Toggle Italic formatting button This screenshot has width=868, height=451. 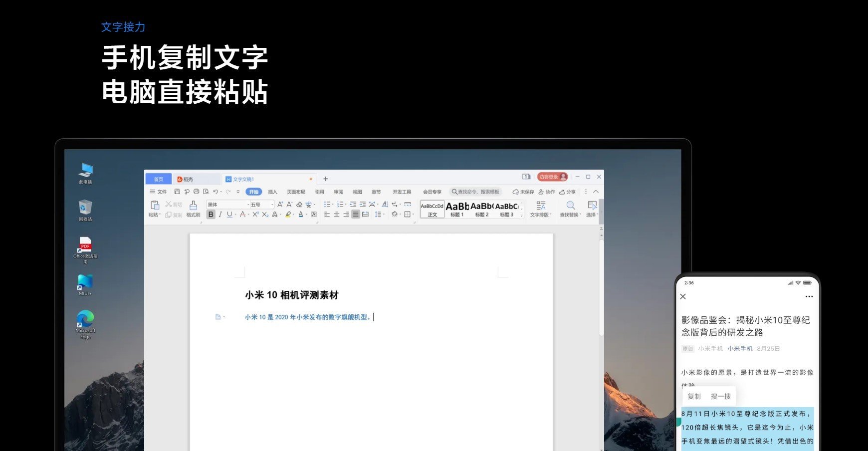[x=220, y=215]
